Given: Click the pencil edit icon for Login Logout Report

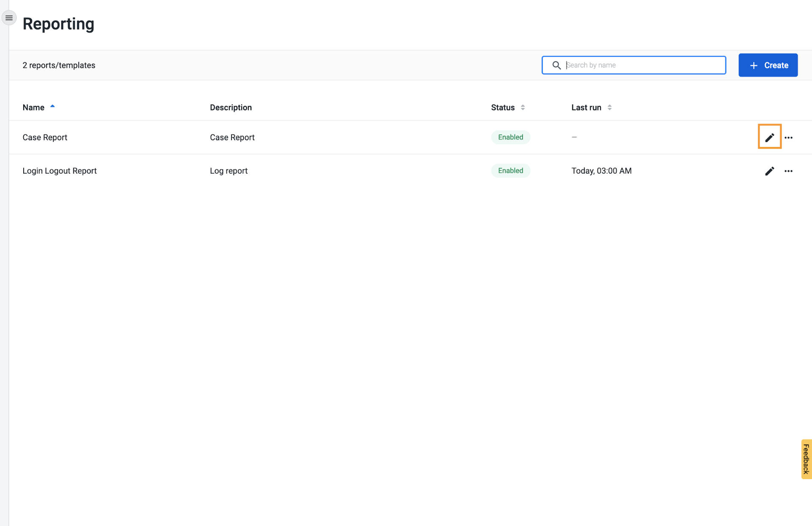Looking at the screenshot, I should (x=769, y=171).
